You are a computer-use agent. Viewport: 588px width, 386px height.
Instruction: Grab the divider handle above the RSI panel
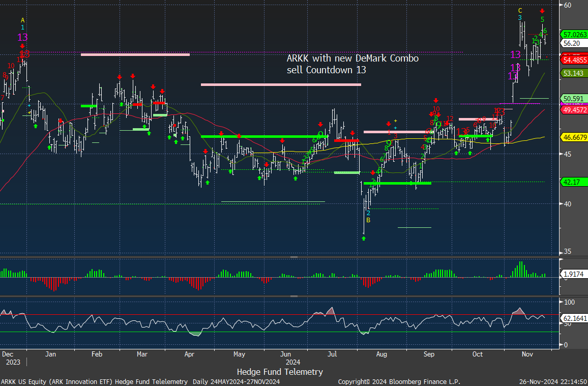[x=293, y=295]
